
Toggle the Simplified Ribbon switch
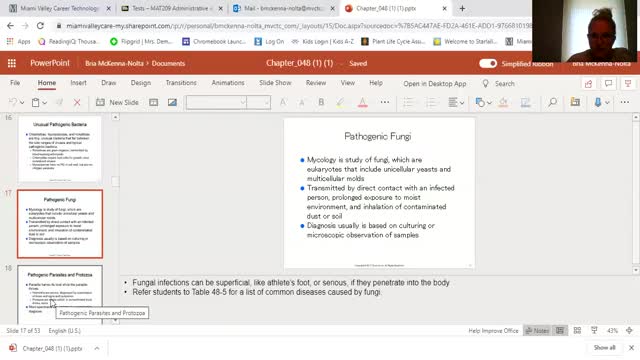(488, 63)
